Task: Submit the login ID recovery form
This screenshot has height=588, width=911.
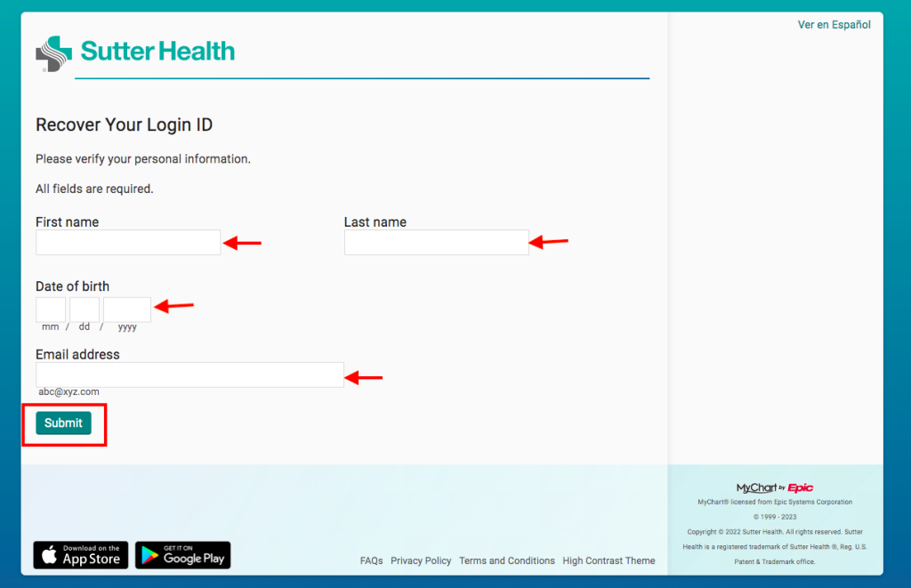Action: tap(63, 423)
